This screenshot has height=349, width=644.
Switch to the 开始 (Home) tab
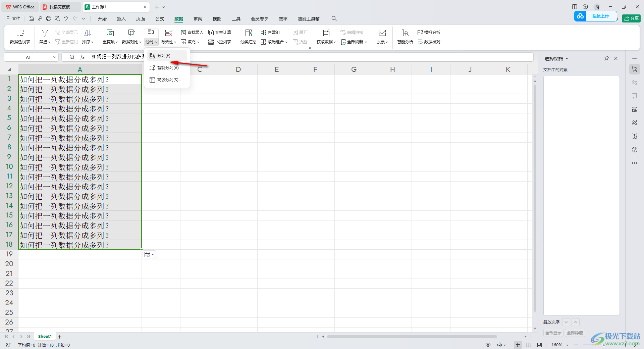[x=102, y=19]
